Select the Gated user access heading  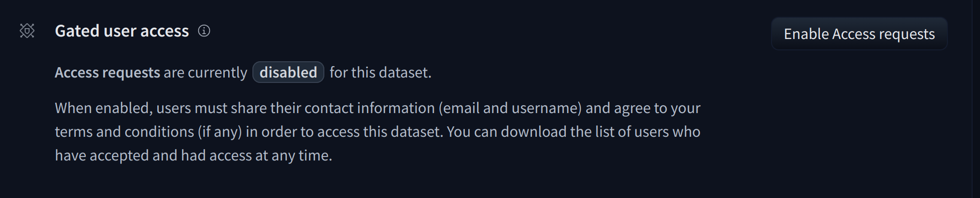coord(122,31)
